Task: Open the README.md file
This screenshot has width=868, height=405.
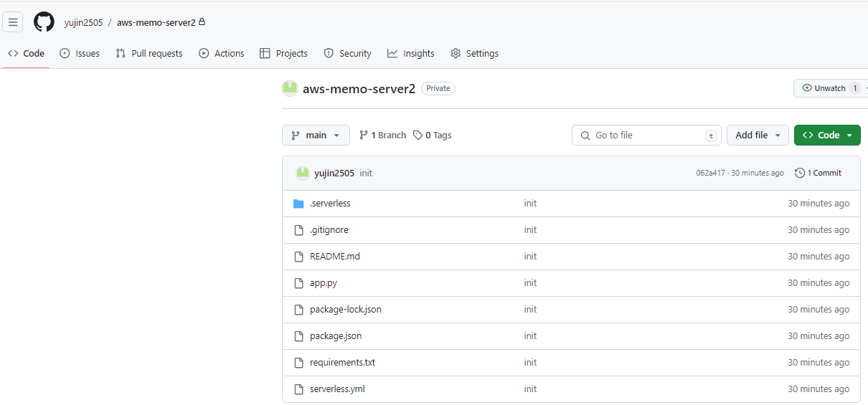Action: [x=335, y=257]
